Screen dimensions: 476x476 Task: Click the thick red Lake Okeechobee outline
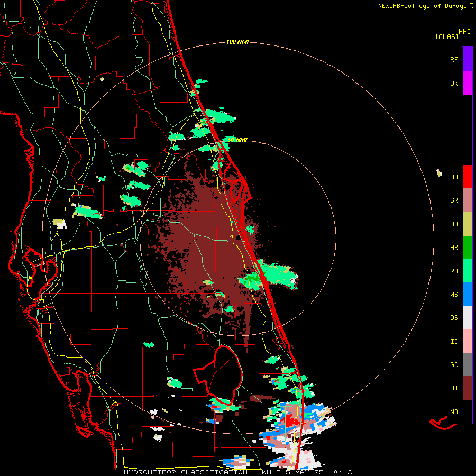[x=218, y=376]
